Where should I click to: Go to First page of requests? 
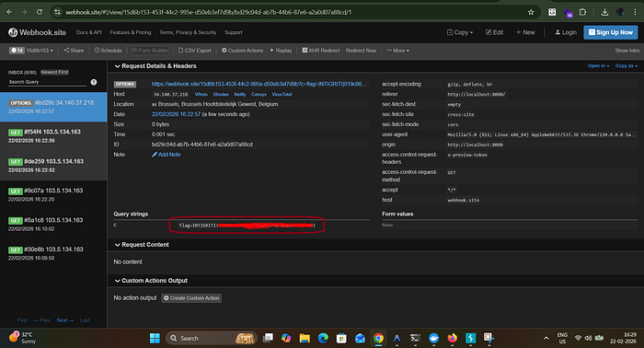22,320
